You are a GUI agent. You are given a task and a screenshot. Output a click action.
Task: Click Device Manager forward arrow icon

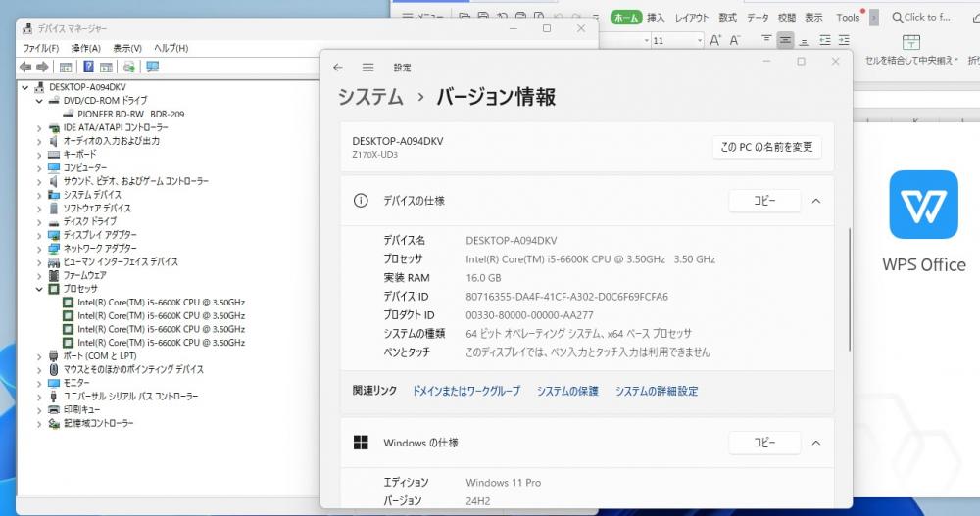(x=42, y=67)
